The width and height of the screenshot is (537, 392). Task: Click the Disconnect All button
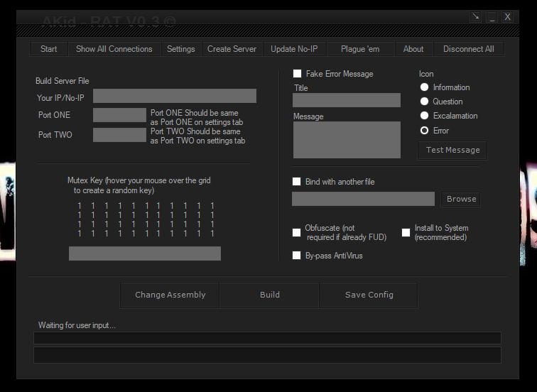469,49
